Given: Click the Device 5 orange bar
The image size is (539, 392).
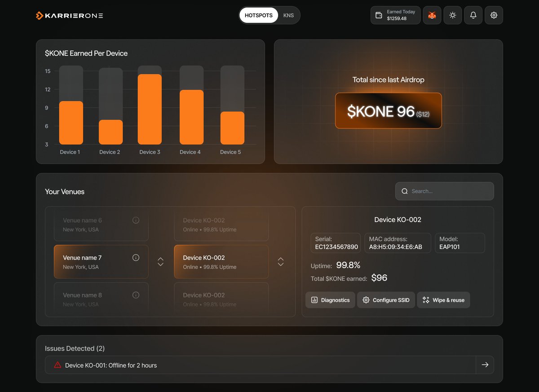Looking at the screenshot, I should (x=232, y=128).
